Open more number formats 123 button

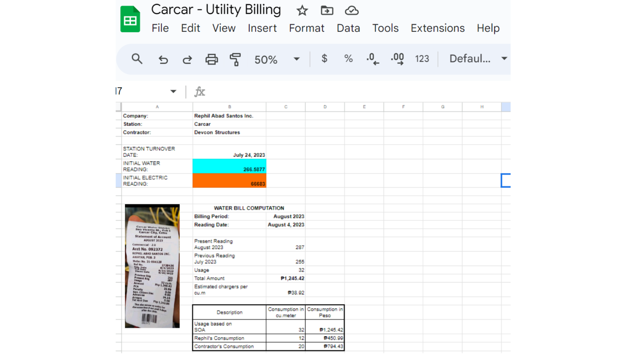click(422, 59)
